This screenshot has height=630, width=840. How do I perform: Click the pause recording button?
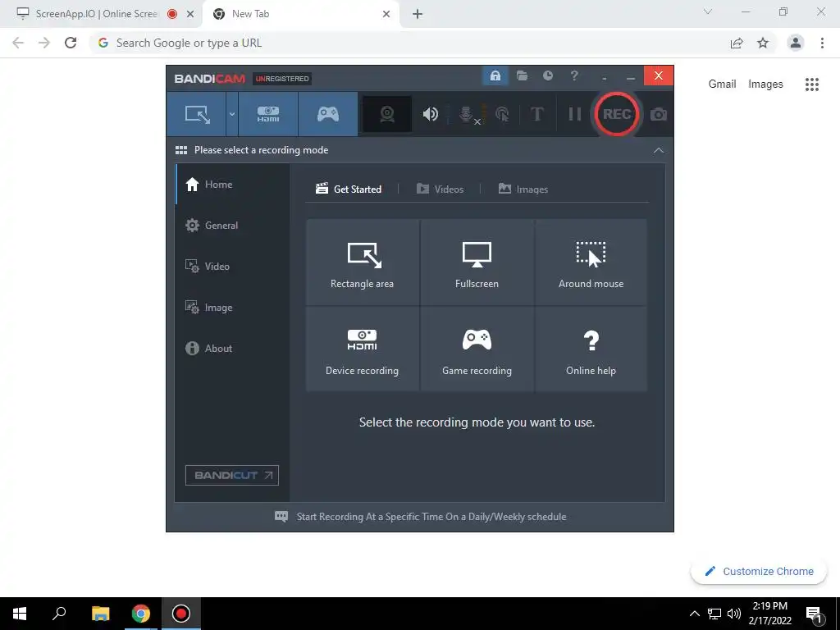point(574,114)
